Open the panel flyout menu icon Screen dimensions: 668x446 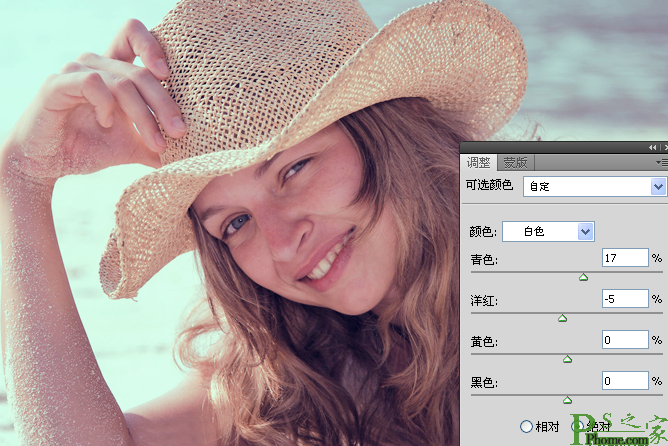pyautogui.click(x=661, y=162)
